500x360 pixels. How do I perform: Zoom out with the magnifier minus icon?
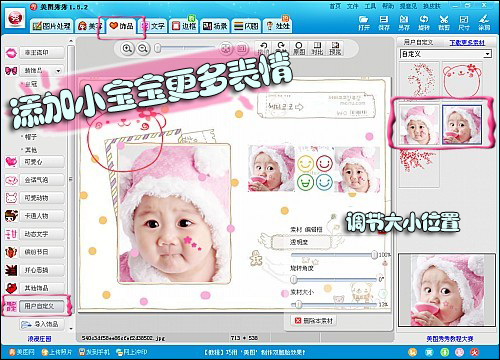(143, 48)
